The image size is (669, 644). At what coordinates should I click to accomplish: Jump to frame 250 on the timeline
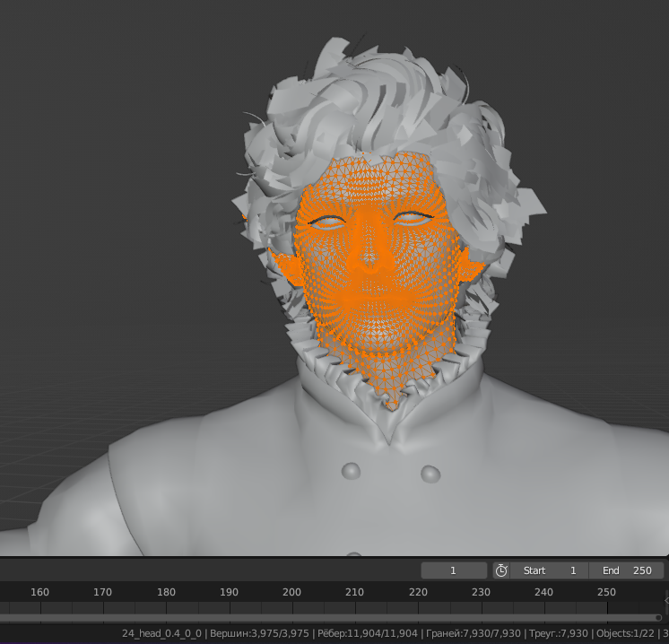pyautogui.click(x=606, y=592)
